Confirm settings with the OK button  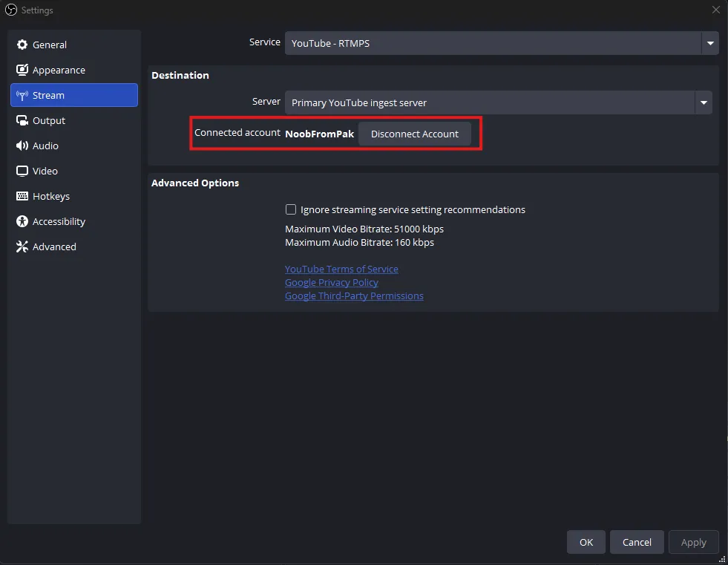coord(586,542)
